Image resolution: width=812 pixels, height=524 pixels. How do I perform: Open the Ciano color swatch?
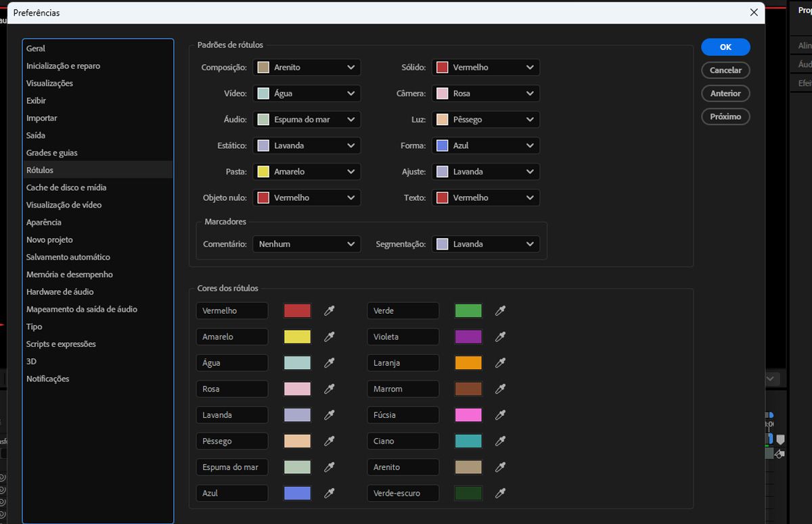[468, 441]
